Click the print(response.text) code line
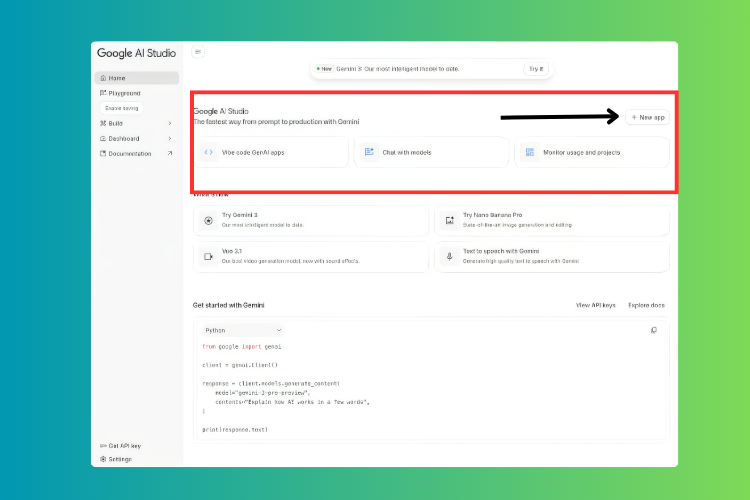 [235, 430]
